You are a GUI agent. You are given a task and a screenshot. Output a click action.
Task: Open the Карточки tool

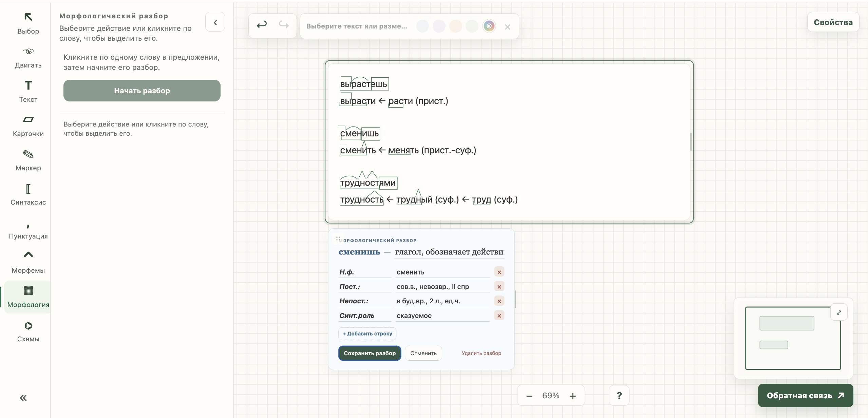pos(28,126)
